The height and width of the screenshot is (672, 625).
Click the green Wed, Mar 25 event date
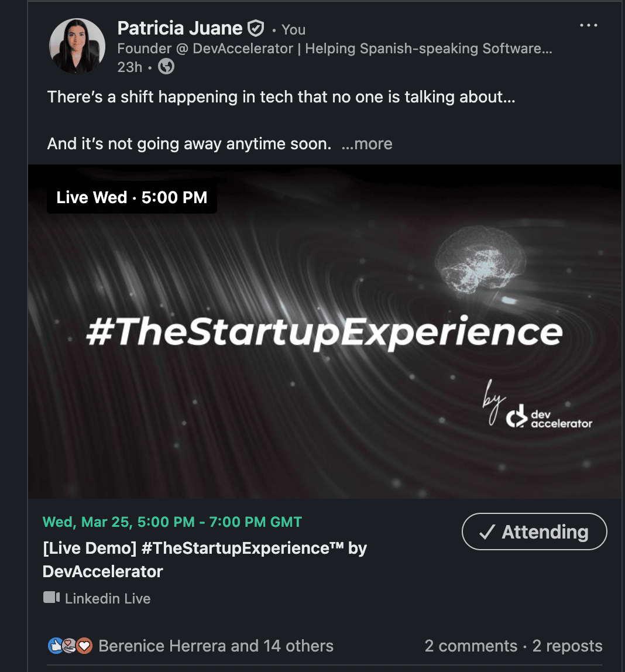point(172,522)
